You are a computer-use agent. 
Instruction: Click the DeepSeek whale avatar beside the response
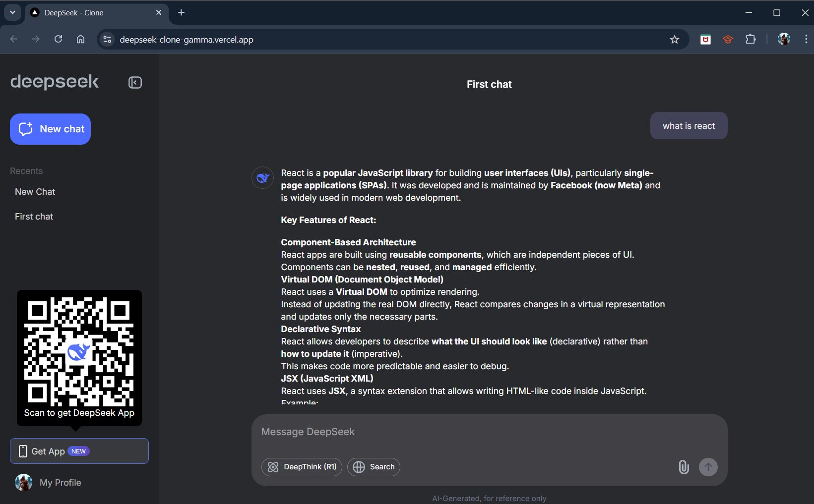(262, 178)
